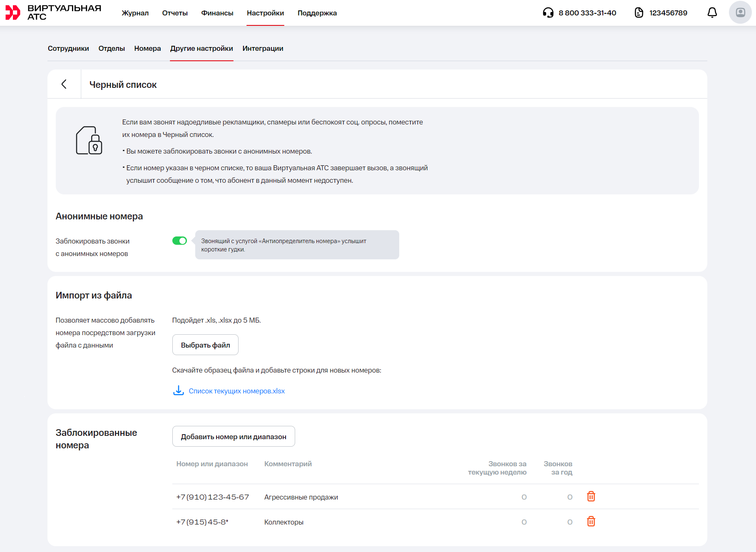Image resolution: width=756 pixels, height=552 pixels.
Task: Click Добавить номер или диапазон button
Action: coord(234,437)
